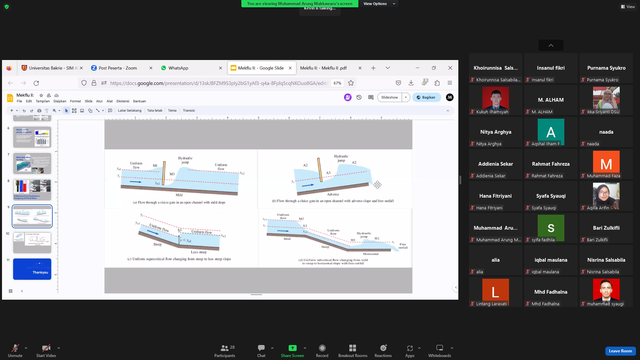This screenshot has width=640, height=360.
Task: Open audio options arrow beside Unmute
Action: [26, 348]
